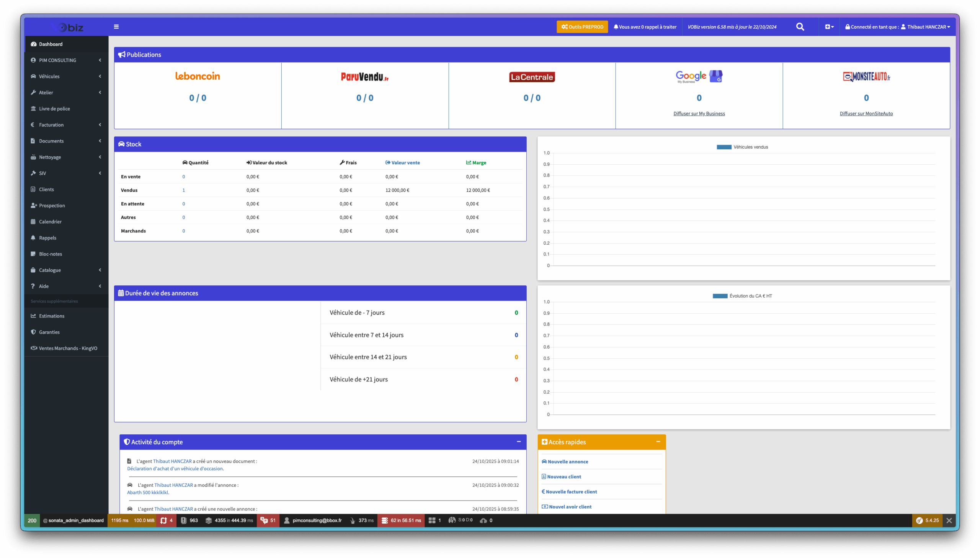Click the Abarth 500 kkklklkl announcement link
The width and height of the screenshot is (980, 558).
tap(147, 493)
